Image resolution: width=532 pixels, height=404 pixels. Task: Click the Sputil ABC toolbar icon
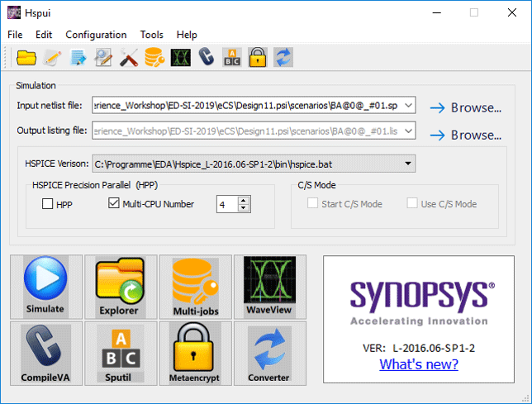[232, 57]
